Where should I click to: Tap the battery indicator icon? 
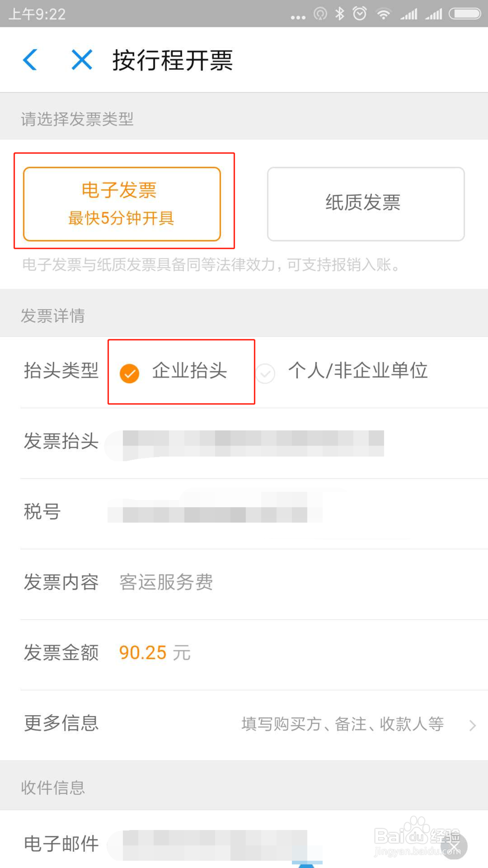[465, 14]
